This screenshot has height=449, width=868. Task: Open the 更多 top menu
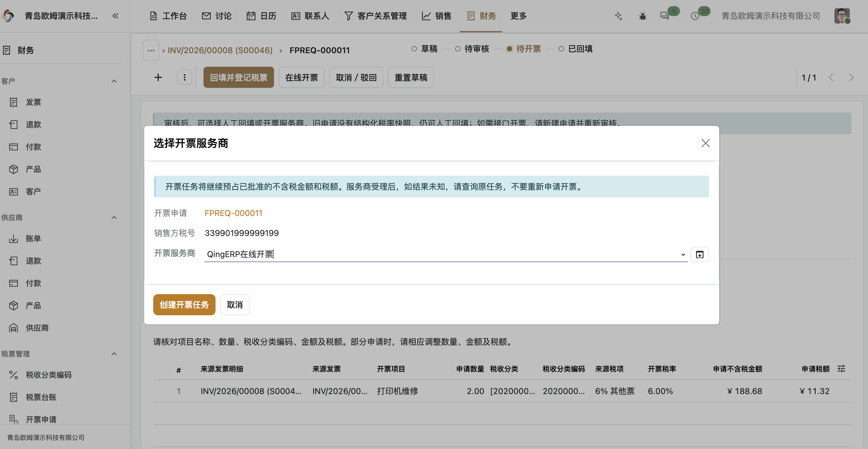coord(518,16)
